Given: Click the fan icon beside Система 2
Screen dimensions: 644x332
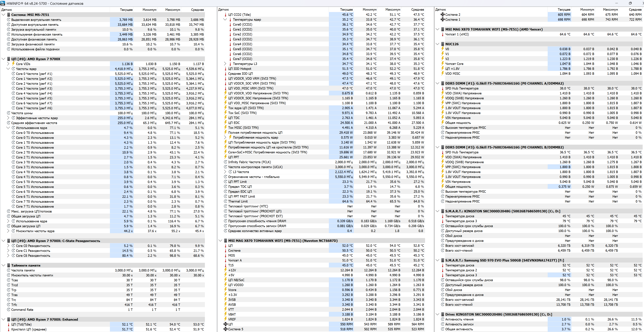Looking at the screenshot, I should [443, 14].
